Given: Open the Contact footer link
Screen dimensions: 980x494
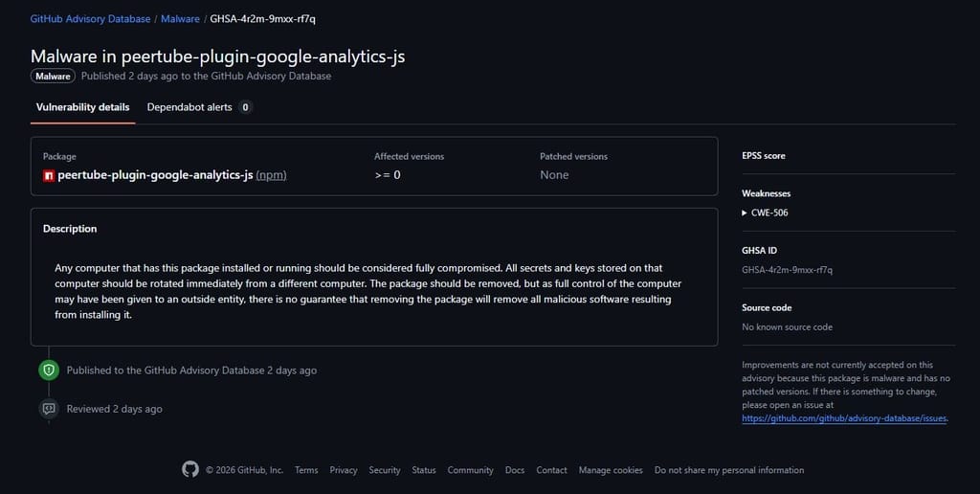Looking at the screenshot, I should click(552, 470).
